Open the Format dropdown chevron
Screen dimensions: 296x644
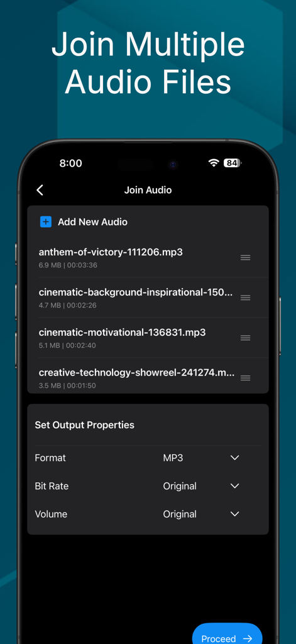click(235, 458)
